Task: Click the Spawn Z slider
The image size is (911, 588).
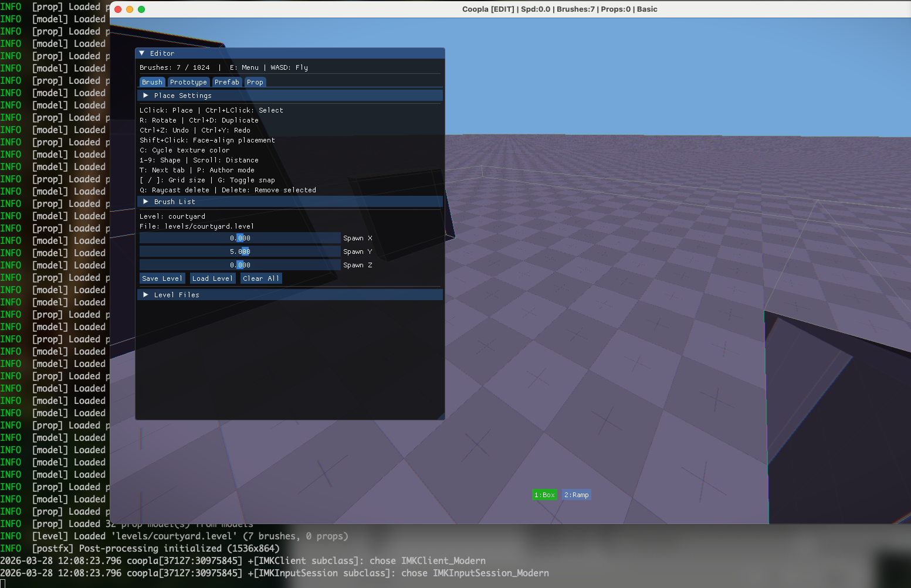Action: [x=239, y=264]
